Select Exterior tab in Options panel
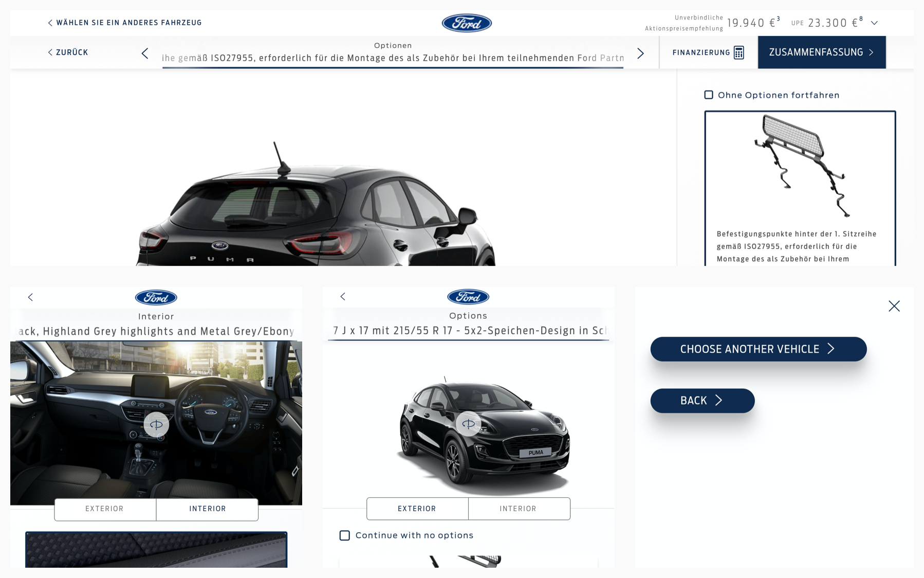This screenshot has width=924, height=578. tap(417, 509)
